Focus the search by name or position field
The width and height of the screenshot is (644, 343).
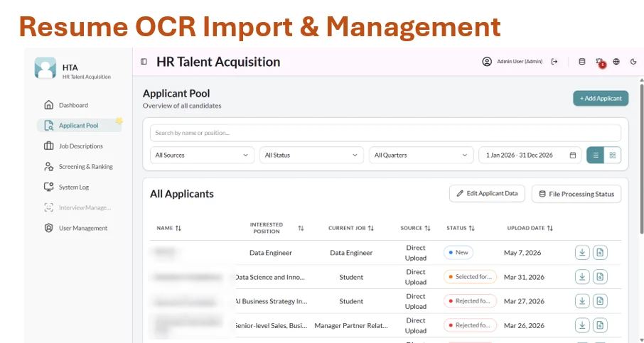pos(385,133)
